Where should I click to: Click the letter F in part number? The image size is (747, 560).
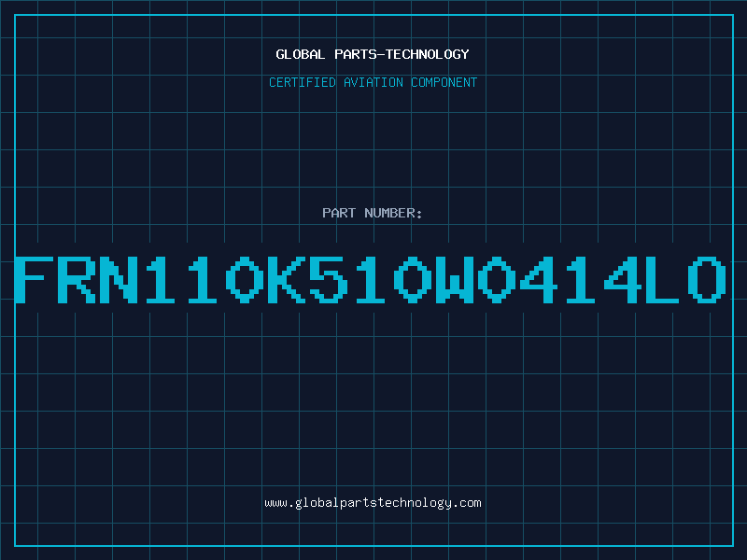coord(34,279)
